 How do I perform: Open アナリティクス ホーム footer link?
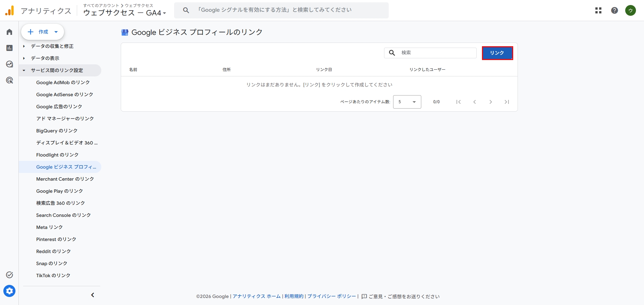point(257,296)
